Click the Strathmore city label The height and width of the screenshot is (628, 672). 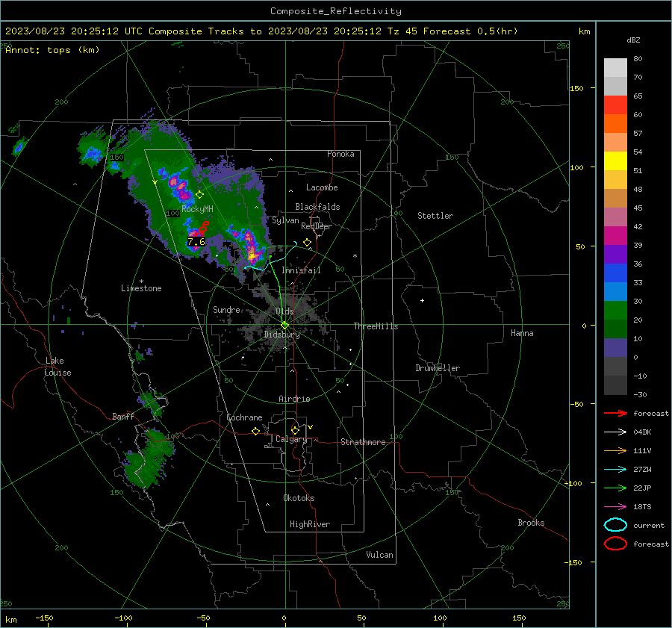point(363,442)
